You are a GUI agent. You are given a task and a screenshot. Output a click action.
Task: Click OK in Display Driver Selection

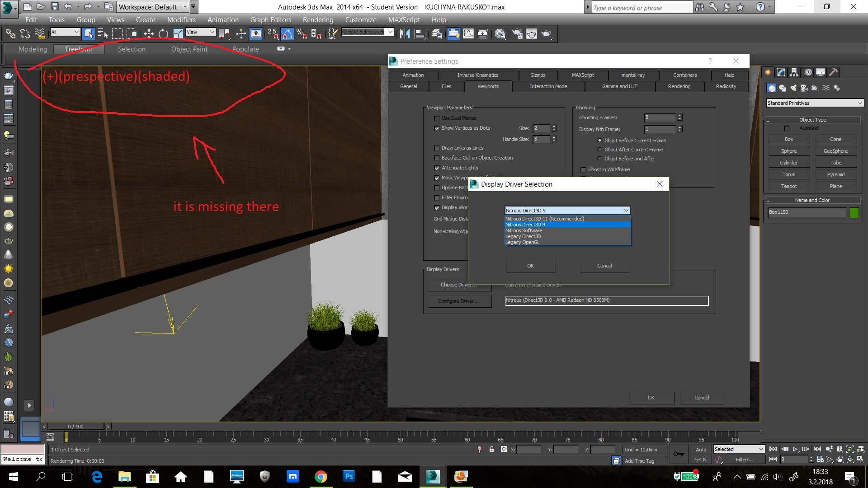531,266
